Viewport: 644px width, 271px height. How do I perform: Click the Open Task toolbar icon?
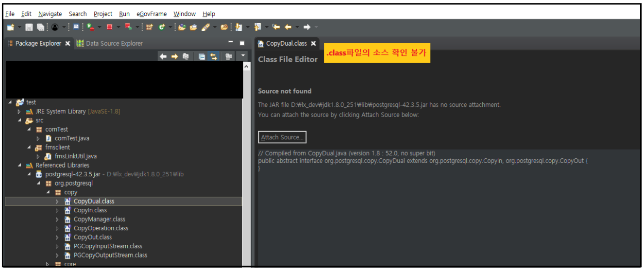click(x=193, y=27)
